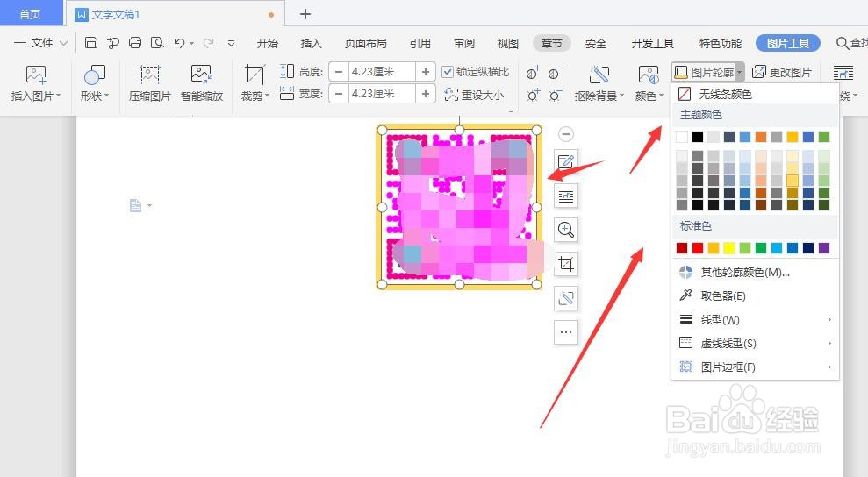Open the Review (审阅) tab
Screen dimensions: 868x477
coord(464,43)
